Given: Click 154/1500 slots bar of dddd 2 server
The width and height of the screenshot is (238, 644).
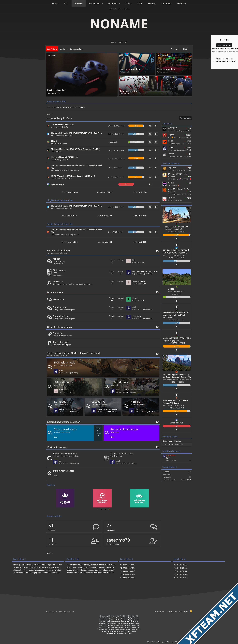Looking at the screenshot, I should (136, 142).
